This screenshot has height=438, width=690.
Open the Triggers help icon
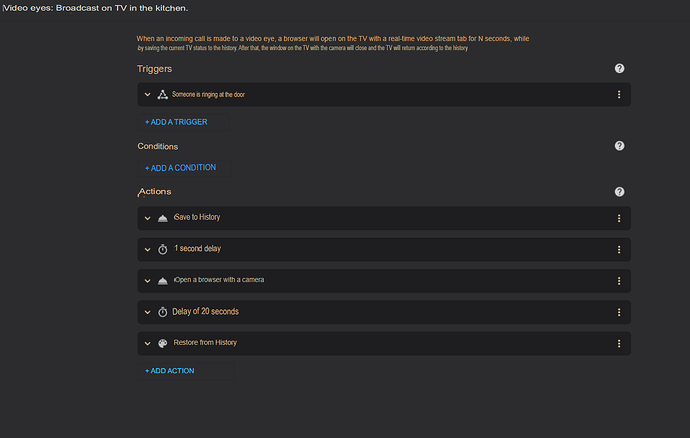pos(619,68)
